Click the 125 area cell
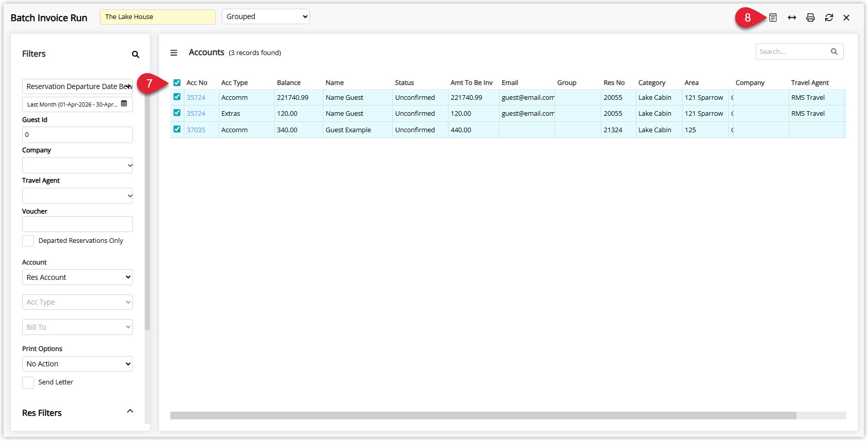868x441 pixels. point(705,130)
